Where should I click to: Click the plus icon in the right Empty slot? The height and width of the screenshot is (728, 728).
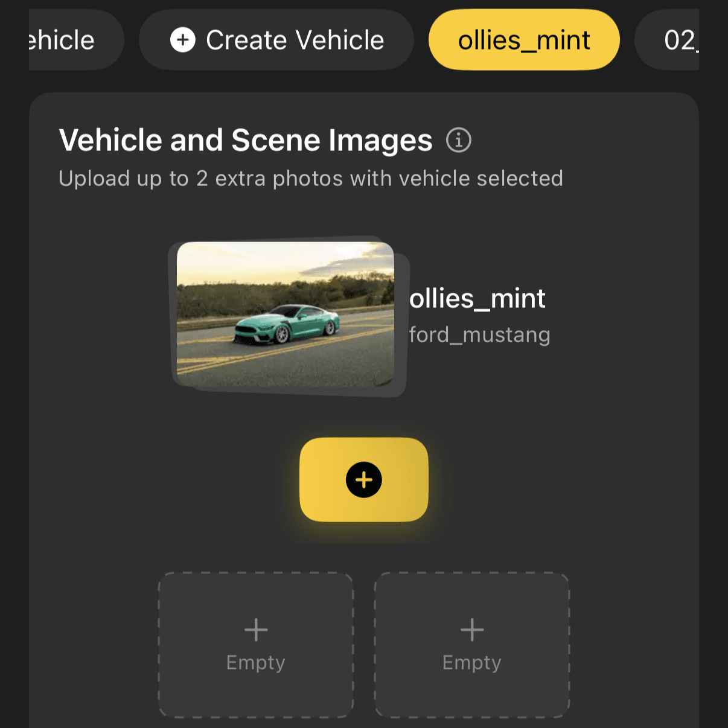pyautogui.click(x=471, y=630)
